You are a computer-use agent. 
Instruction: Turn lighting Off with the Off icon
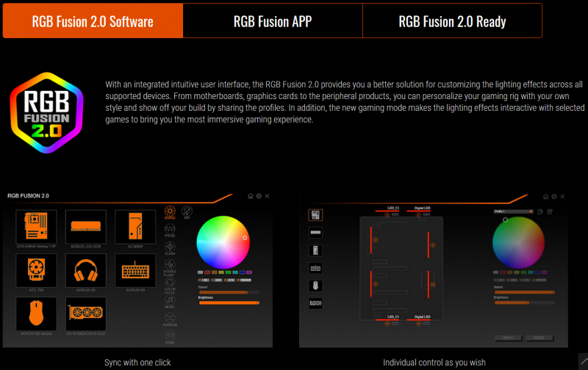tap(187, 212)
